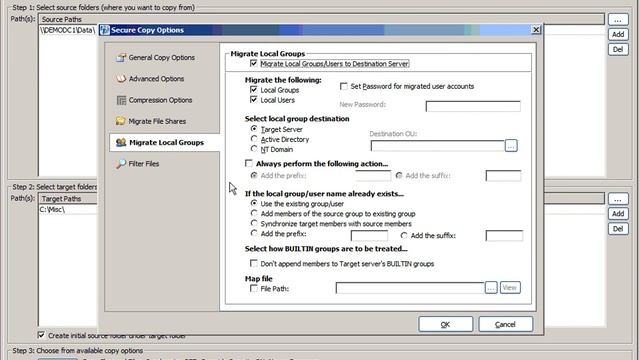Check Always perform the following action
Viewport: 640px width, 360px height.
249,163
